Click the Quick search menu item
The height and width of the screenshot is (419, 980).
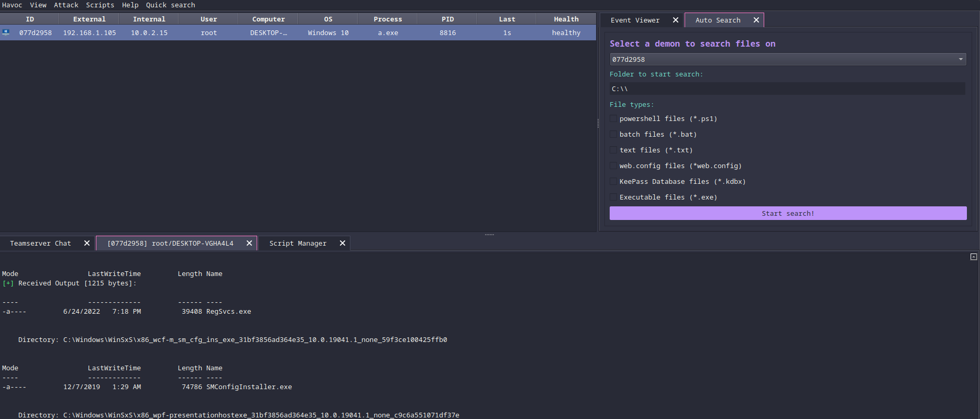[x=170, y=5]
